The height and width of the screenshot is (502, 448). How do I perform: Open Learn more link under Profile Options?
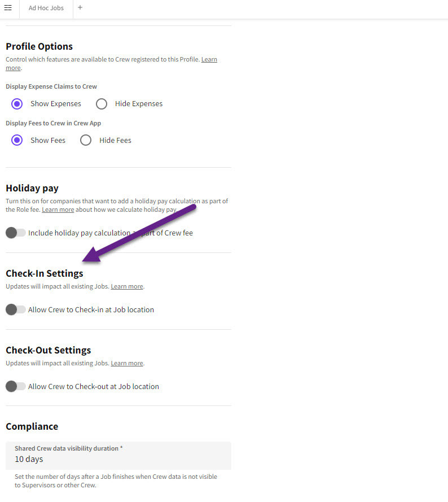(x=209, y=60)
